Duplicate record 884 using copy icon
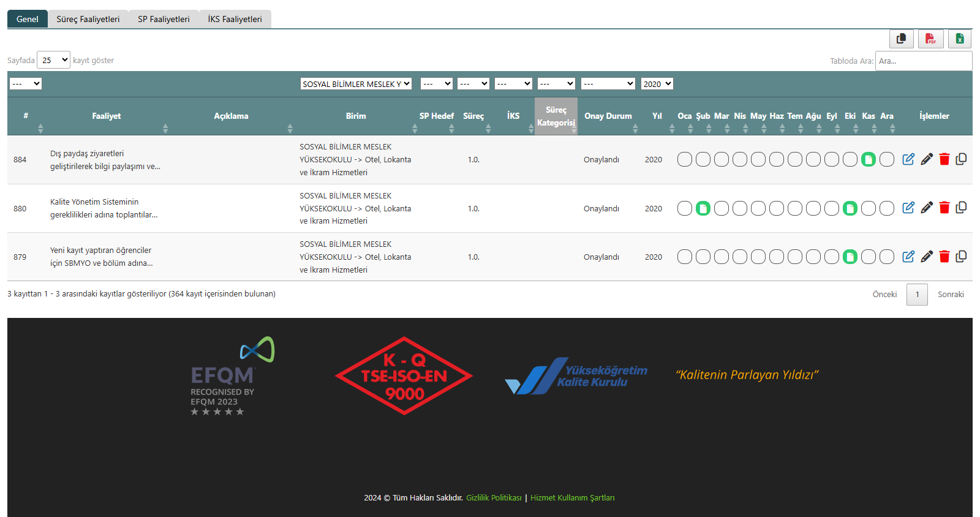The width and height of the screenshot is (980, 517). (961, 159)
